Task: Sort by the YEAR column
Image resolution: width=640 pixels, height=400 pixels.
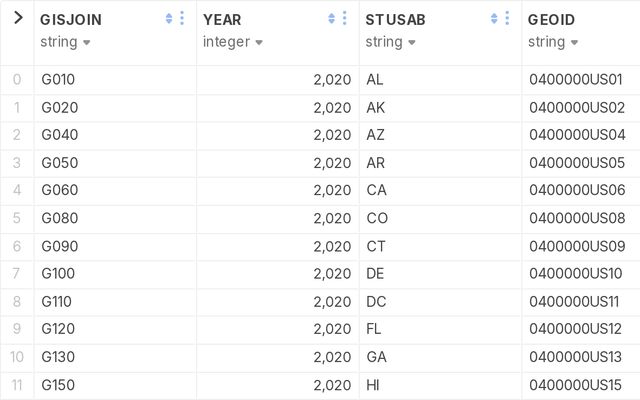Action: (x=331, y=19)
